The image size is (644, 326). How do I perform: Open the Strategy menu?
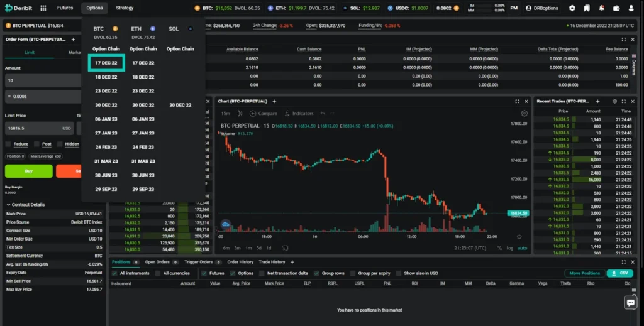pyautogui.click(x=125, y=8)
